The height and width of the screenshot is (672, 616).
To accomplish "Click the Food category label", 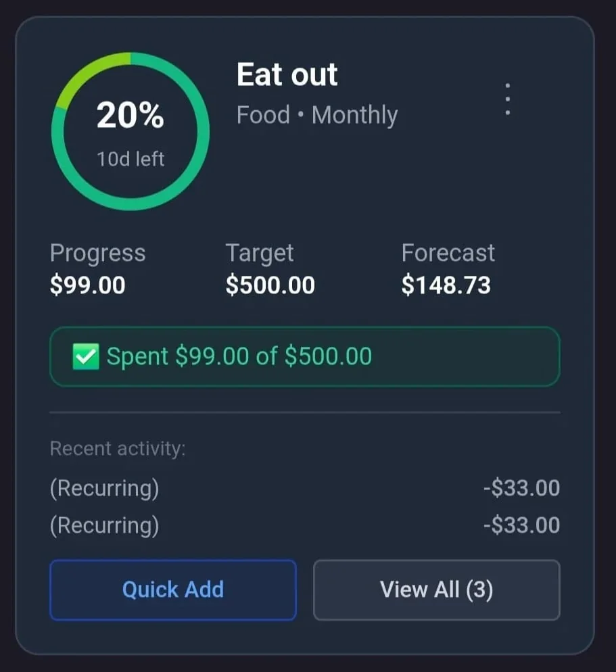I will point(263,115).
